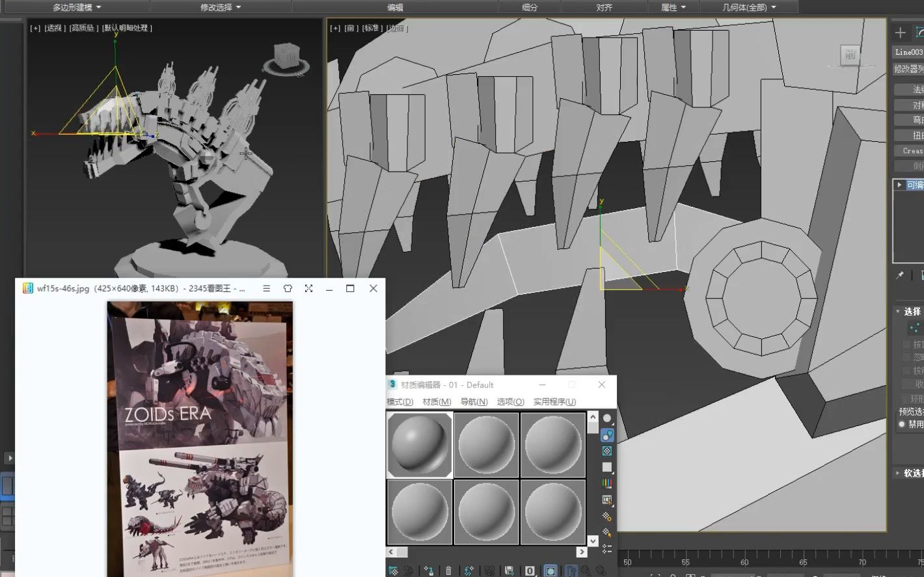Screen dimensions: 924x577
Task: Click the fullscreen icon in 2345看图王 viewer
Action: (308, 288)
